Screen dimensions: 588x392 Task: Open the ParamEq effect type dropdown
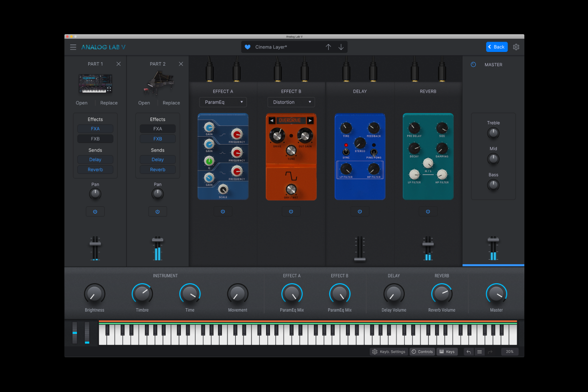pyautogui.click(x=223, y=102)
